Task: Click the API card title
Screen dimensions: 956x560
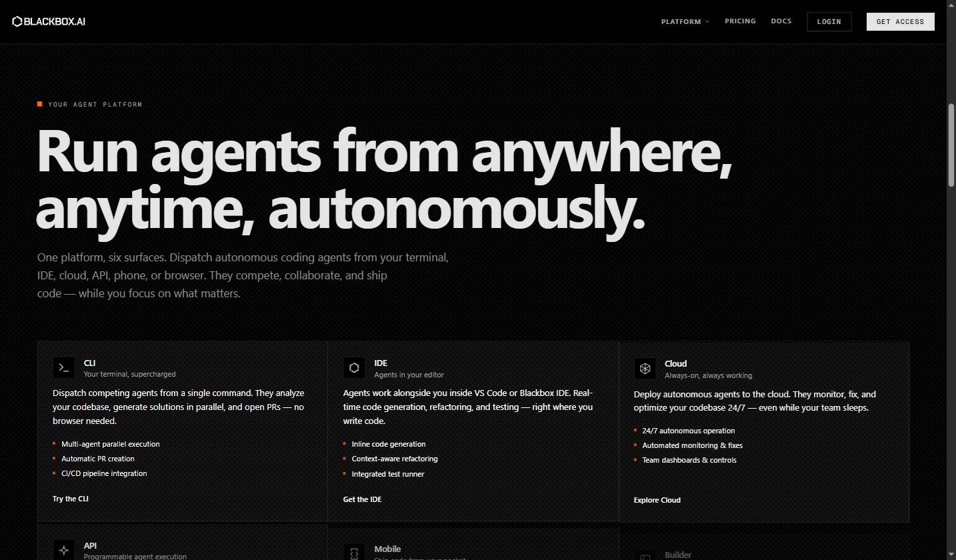Action: point(90,545)
